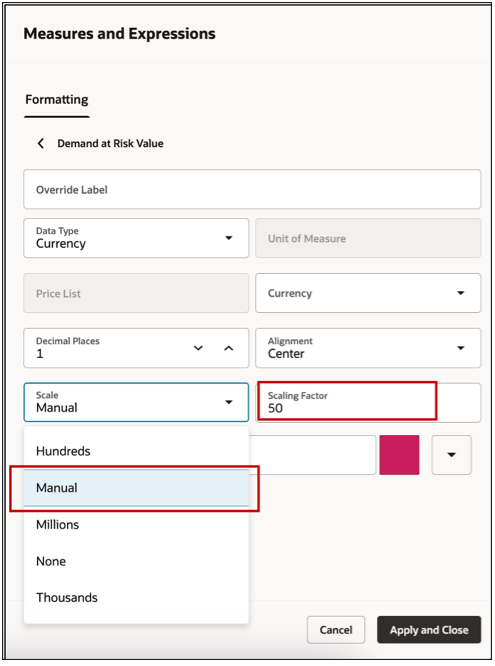This screenshot has width=495, height=666.
Task: Choose the Manual scale option
Action: click(136, 488)
